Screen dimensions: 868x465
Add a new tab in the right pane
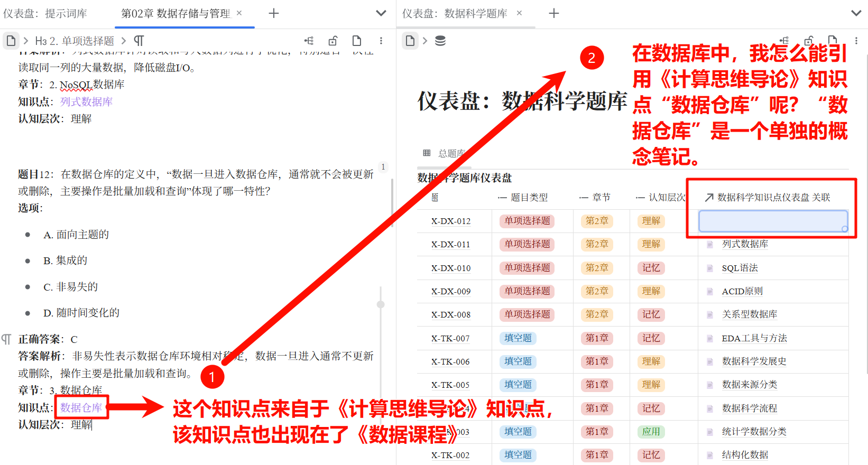(x=553, y=13)
